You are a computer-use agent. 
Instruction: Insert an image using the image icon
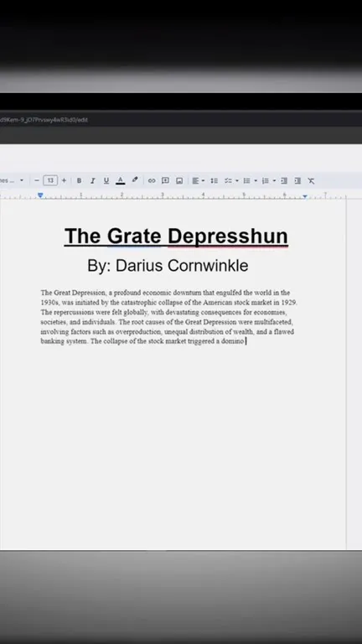tap(179, 181)
